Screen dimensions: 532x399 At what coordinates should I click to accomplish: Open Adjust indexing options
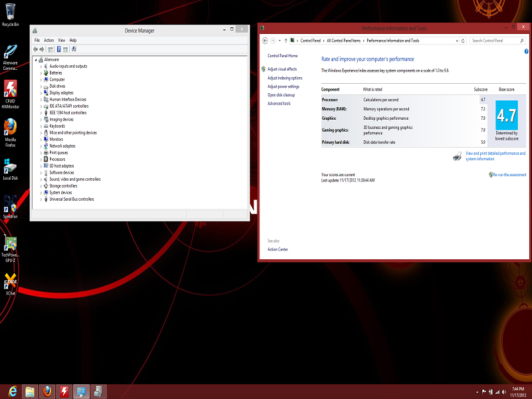pos(285,78)
